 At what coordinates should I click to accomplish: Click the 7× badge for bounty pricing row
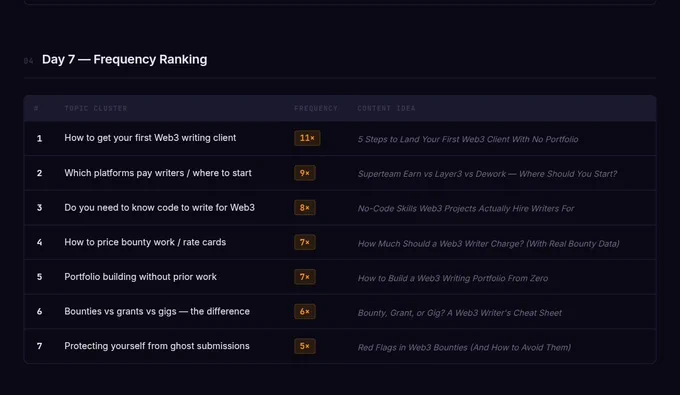click(304, 242)
